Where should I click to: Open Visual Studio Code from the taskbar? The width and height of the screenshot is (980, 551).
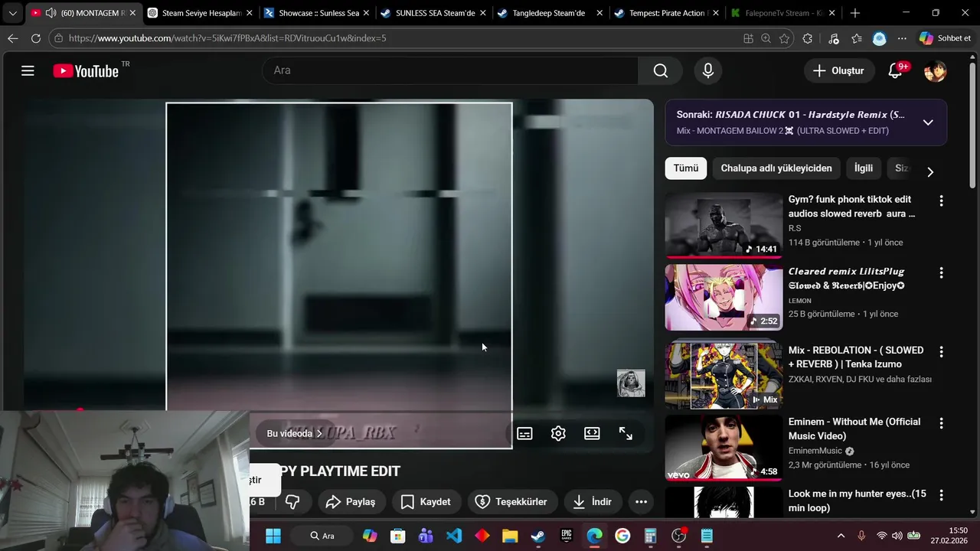(454, 536)
